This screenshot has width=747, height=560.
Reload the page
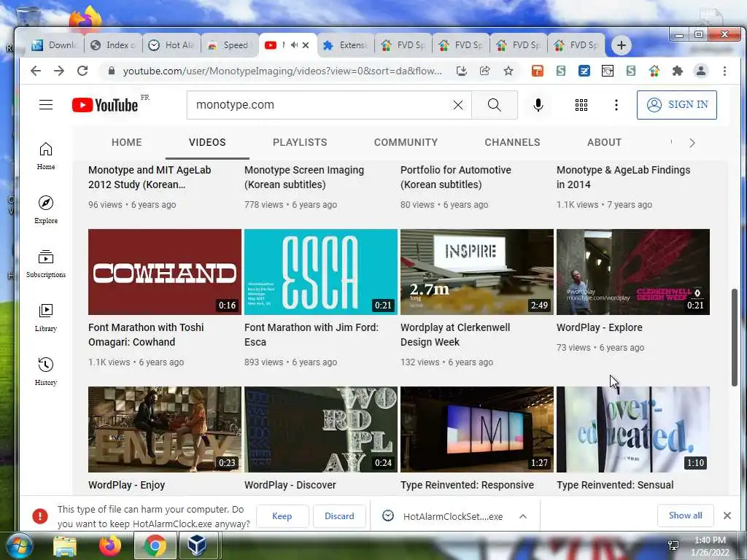82,71
